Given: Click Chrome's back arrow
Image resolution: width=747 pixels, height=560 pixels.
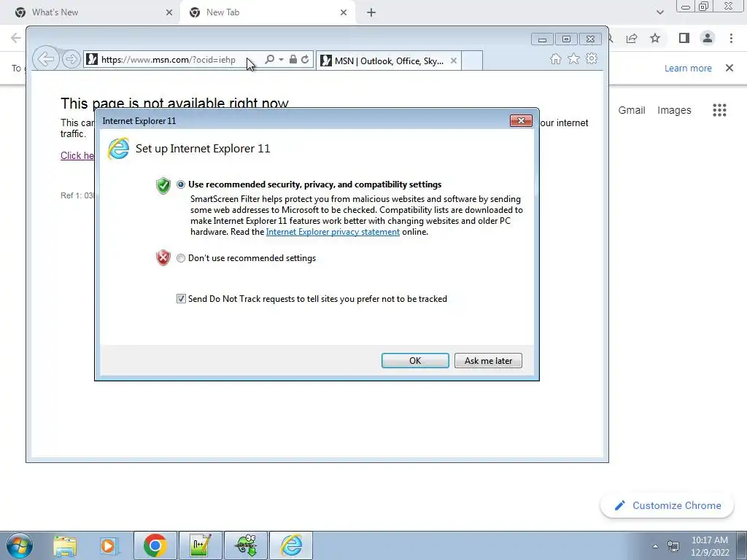Looking at the screenshot, I should click(x=16, y=38).
